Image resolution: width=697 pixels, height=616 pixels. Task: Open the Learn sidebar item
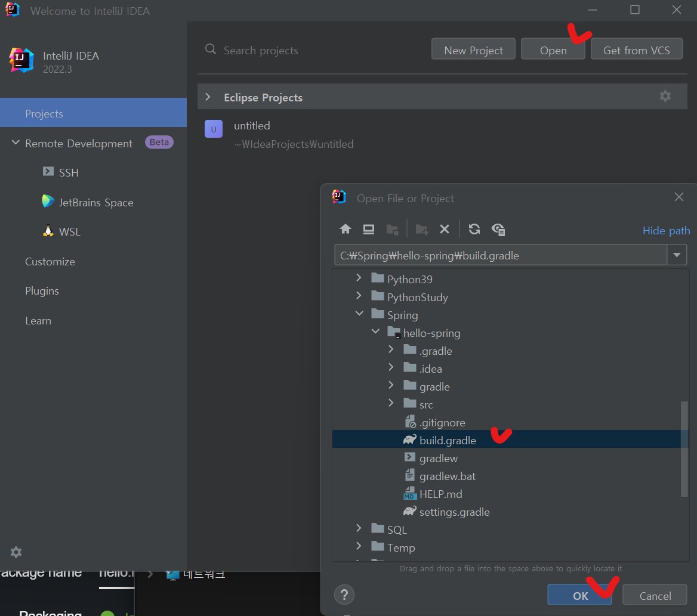tap(38, 321)
